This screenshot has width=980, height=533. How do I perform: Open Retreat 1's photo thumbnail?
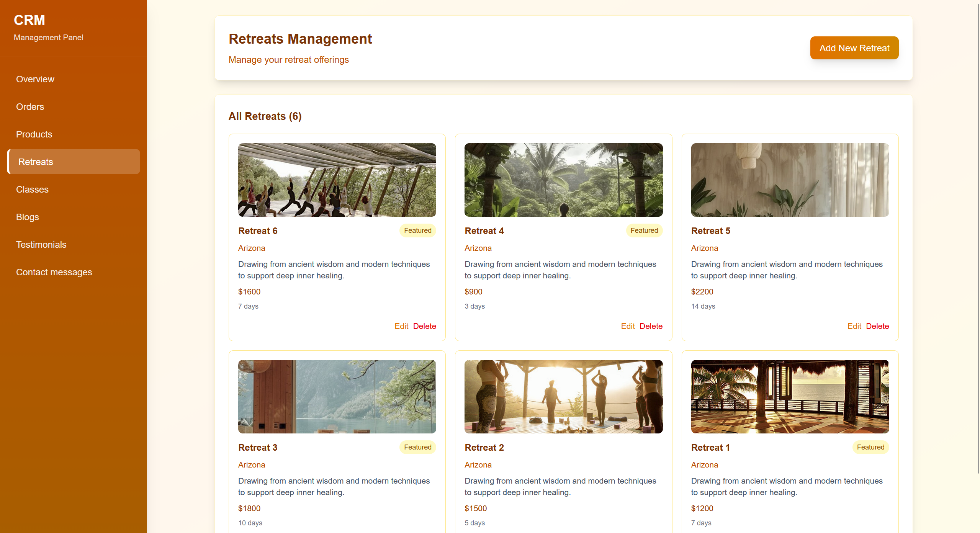pyautogui.click(x=790, y=396)
